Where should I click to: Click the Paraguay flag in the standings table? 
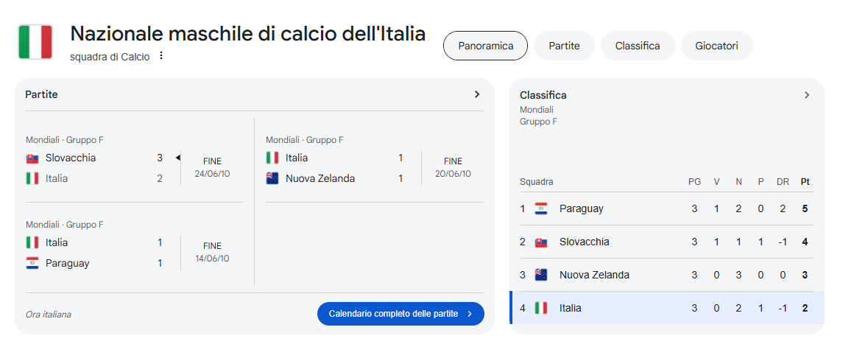pos(541,209)
